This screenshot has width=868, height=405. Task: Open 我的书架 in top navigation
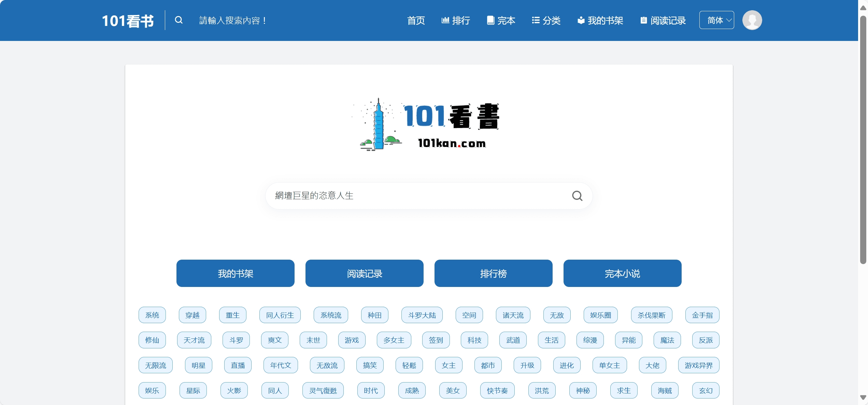pos(600,20)
